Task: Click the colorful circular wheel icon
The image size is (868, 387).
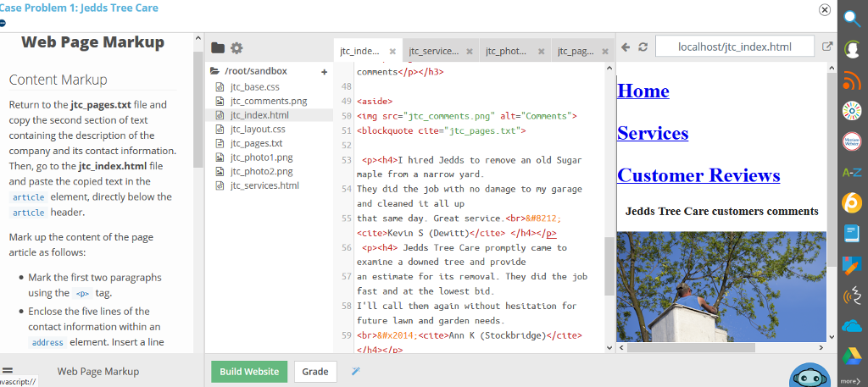Action: click(x=852, y=111)
